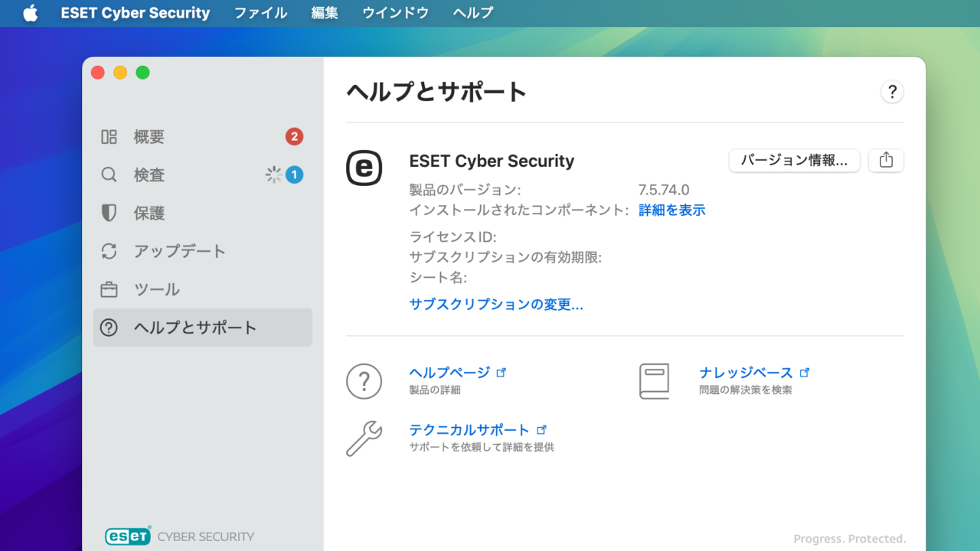The image size is (980, 551).
Task: Click the ライセンスID: label
Action: (452, 237)
